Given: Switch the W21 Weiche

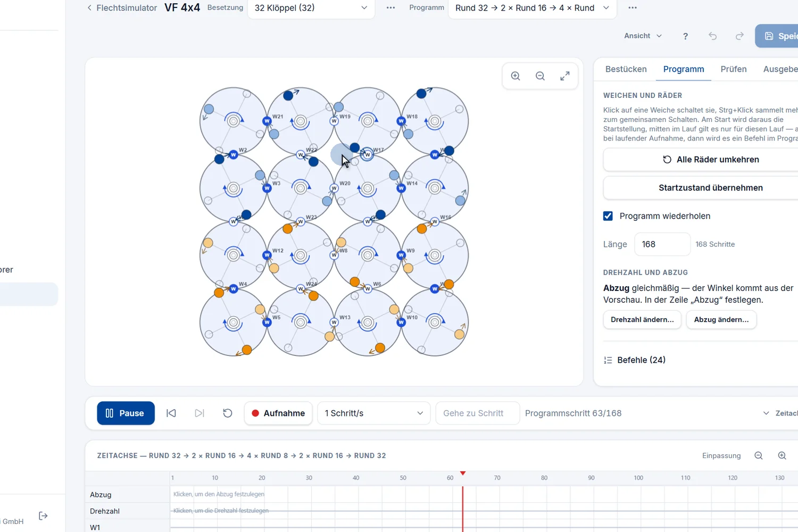Looking at the screenshot, I should [x=267, y=121].
